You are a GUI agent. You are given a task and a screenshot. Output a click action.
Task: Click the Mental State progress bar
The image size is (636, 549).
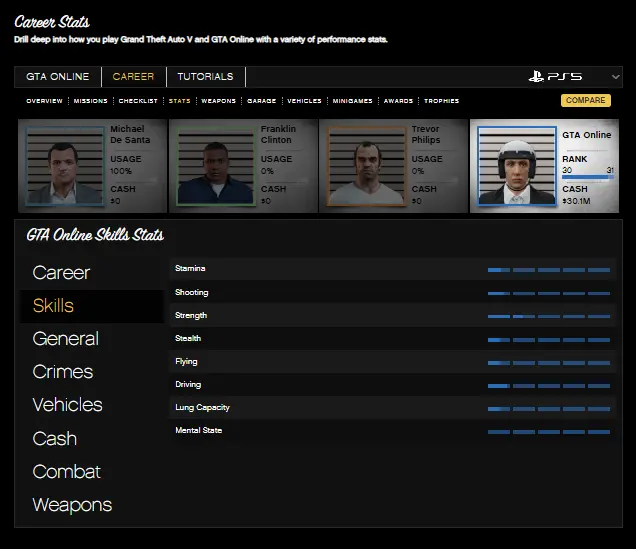click(548, 432)
